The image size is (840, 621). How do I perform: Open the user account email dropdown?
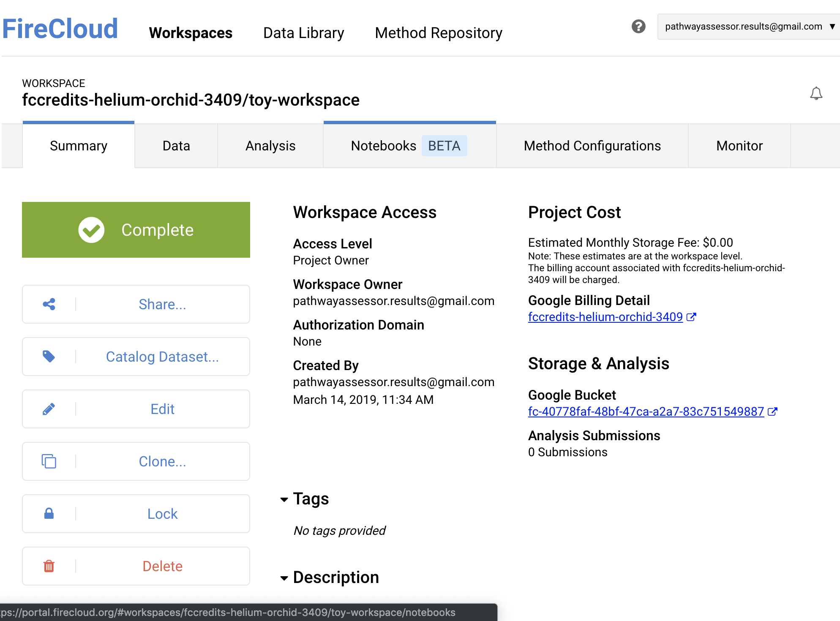[x=748, y=27]
